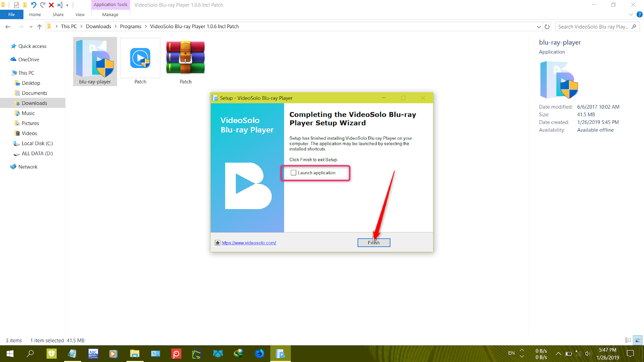This screenshot has height=362, width=644.
Task: Open the red P app in taskbar
Action: pos(176,354)
